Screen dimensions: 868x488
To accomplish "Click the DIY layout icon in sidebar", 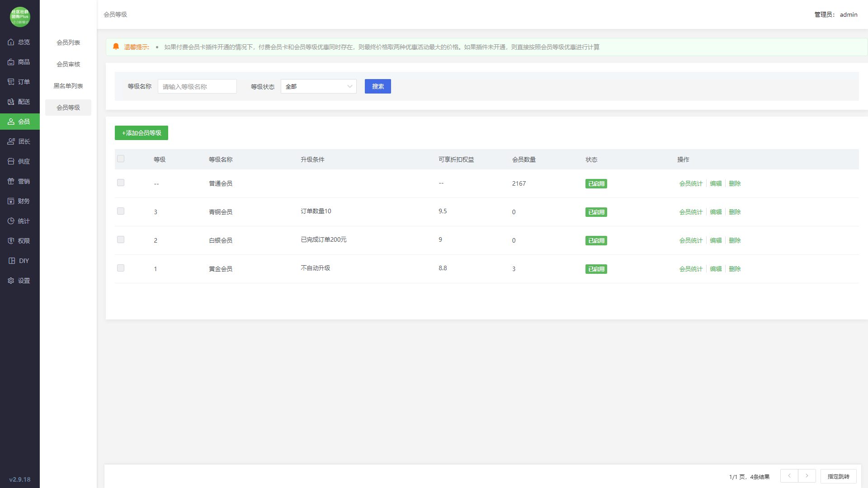I will (12, 261).
